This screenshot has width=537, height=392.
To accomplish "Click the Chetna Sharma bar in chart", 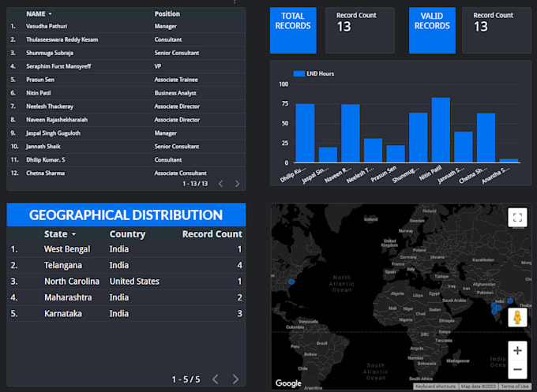I will 486,138.
